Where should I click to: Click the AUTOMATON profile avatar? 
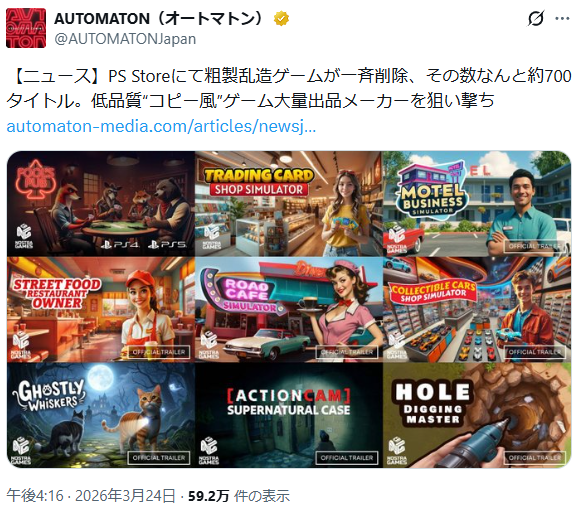click(26, 28)
